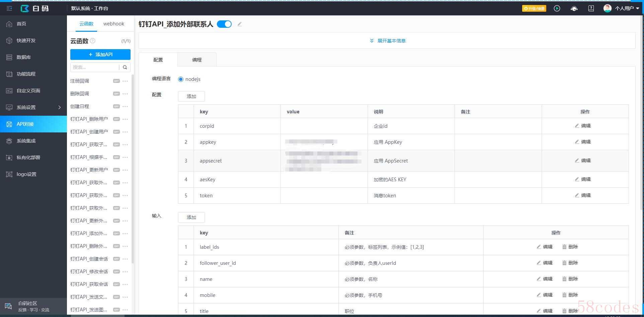This screenshot has height=317, width=644.
Task: Open 数据库 in sidebar
Action: click(x=33, y=57)
